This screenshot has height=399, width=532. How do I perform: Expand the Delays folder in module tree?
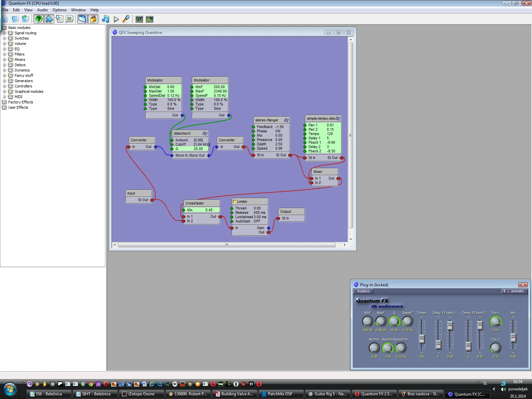5,65
